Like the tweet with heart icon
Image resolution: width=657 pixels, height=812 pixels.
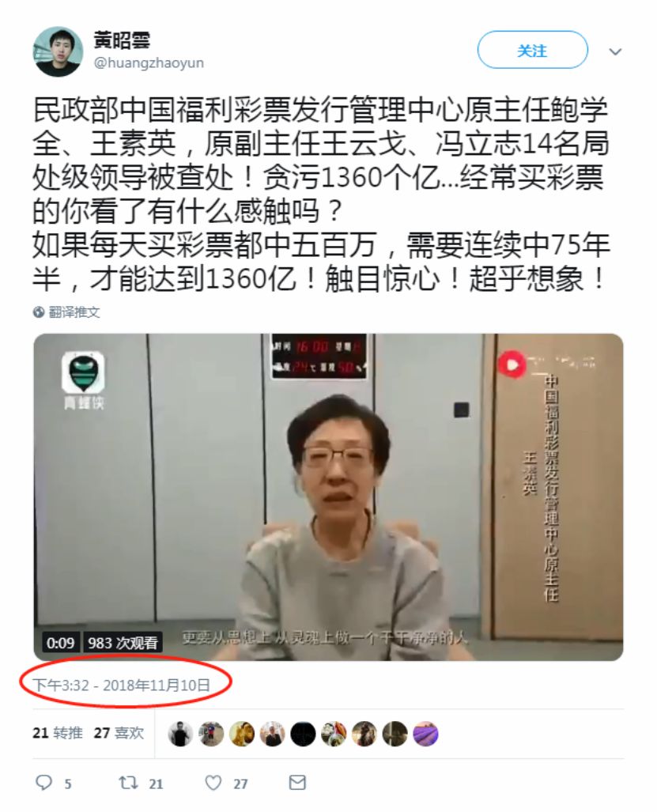point(213,782)
